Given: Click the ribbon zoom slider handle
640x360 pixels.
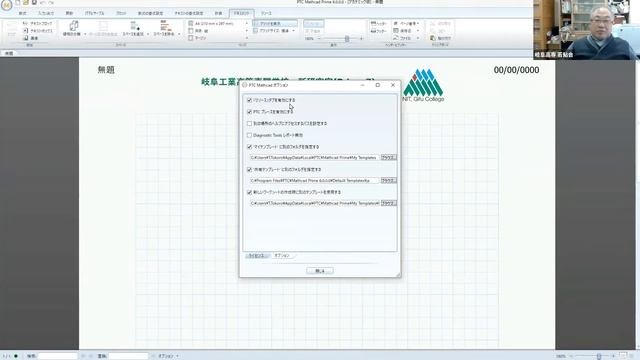Looking at the screenshot, I should pos(347,38).
